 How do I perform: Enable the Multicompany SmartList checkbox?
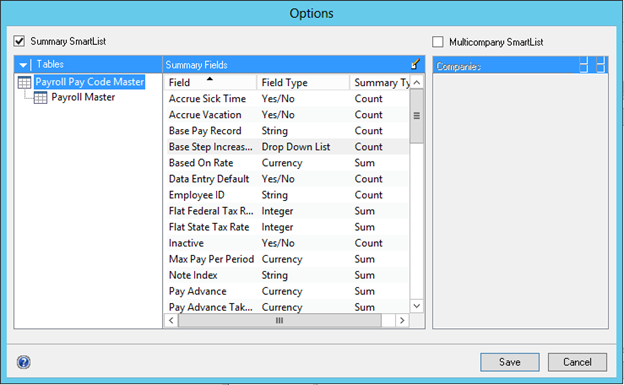coord(438,42)
